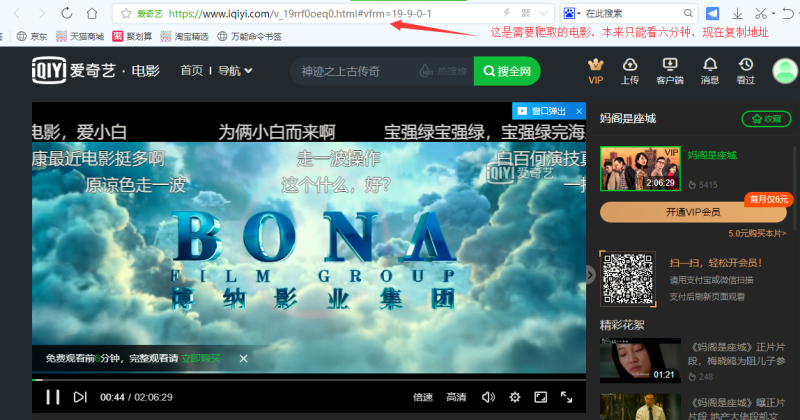The height and width of the screenshot is (420, 800).
Task: Click 5.0元购买本片 link
Action: click(757, 233)
